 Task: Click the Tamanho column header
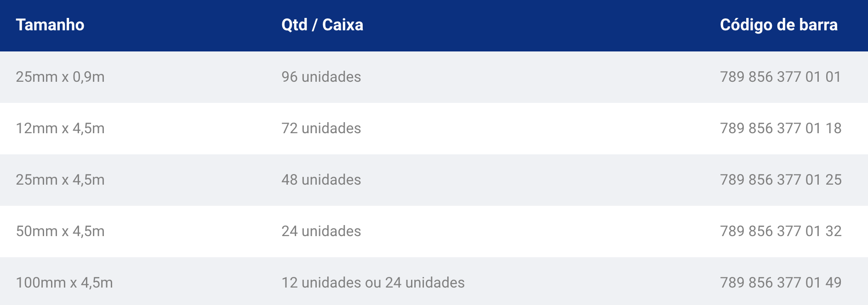click(50, 25)
